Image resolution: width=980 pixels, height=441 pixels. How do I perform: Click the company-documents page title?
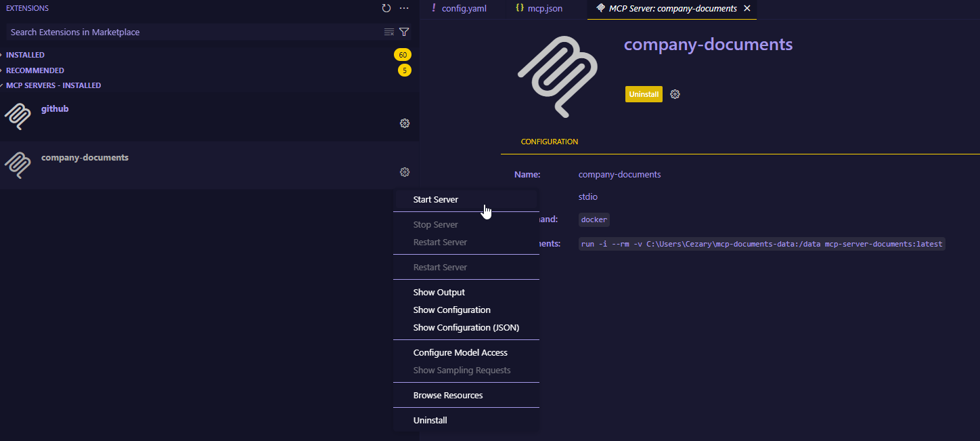point(708,44)
